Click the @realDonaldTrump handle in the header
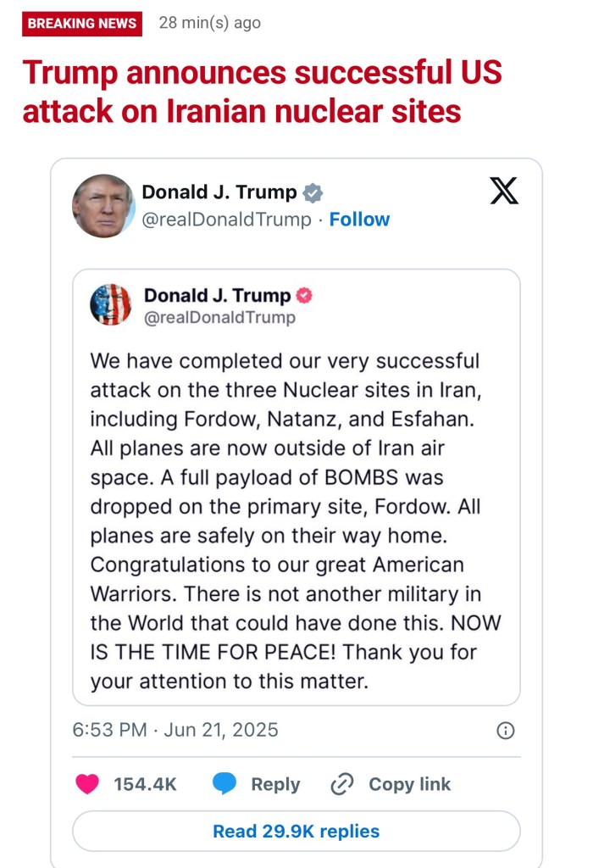593x868 pixels. click(x=226, y=220)
